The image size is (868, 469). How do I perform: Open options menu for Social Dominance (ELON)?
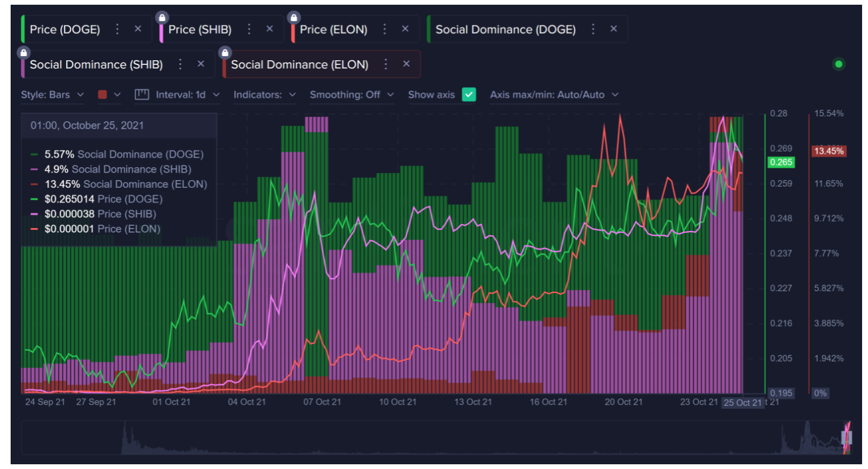[386, 64]
